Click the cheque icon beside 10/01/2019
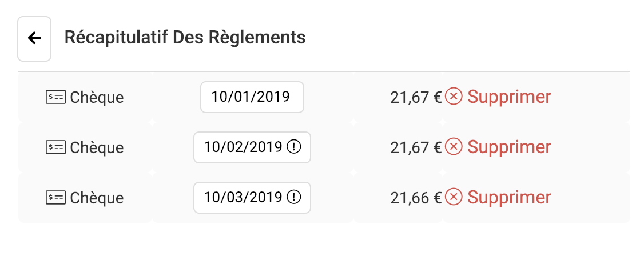The image size is (644, 264). pyautogui.click(x=55, y=97)
